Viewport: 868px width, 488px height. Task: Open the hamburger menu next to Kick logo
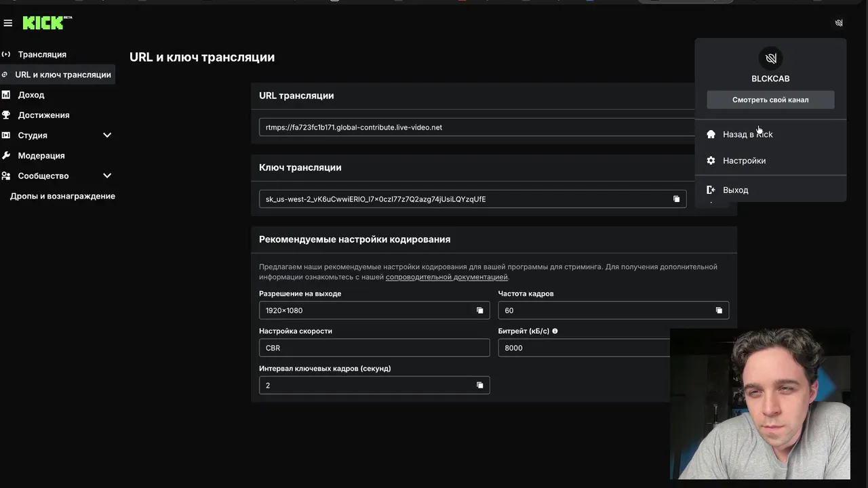tap(8, 23)
